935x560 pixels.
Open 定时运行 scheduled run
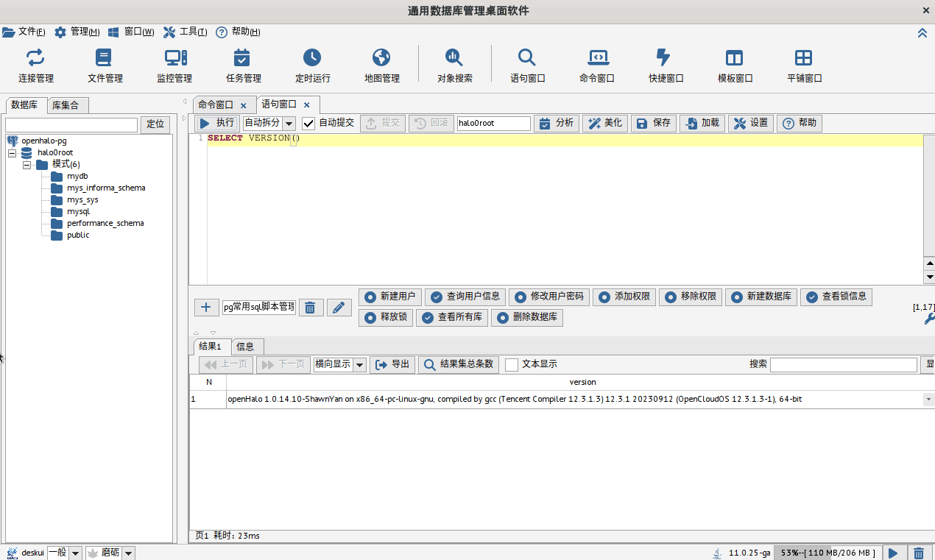[312, 66]
